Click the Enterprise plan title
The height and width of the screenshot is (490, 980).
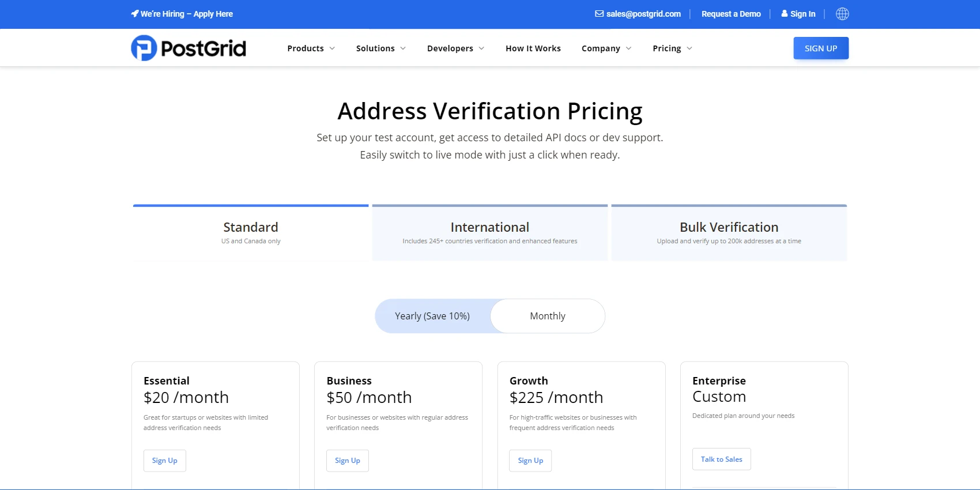(x=719, y=381)
